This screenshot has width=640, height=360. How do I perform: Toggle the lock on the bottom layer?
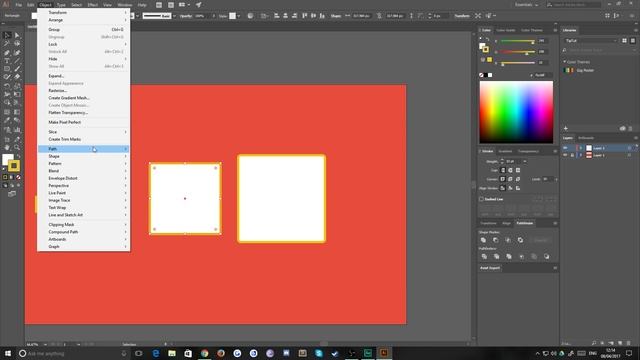click(572, 155)
